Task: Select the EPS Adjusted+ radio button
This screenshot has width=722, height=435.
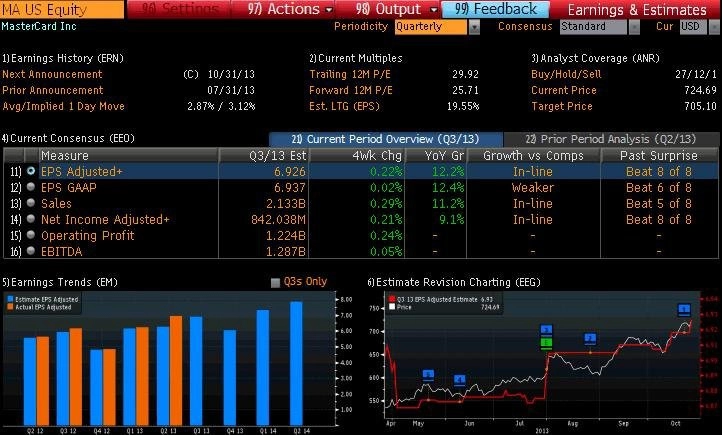Action: coord(31,171)
